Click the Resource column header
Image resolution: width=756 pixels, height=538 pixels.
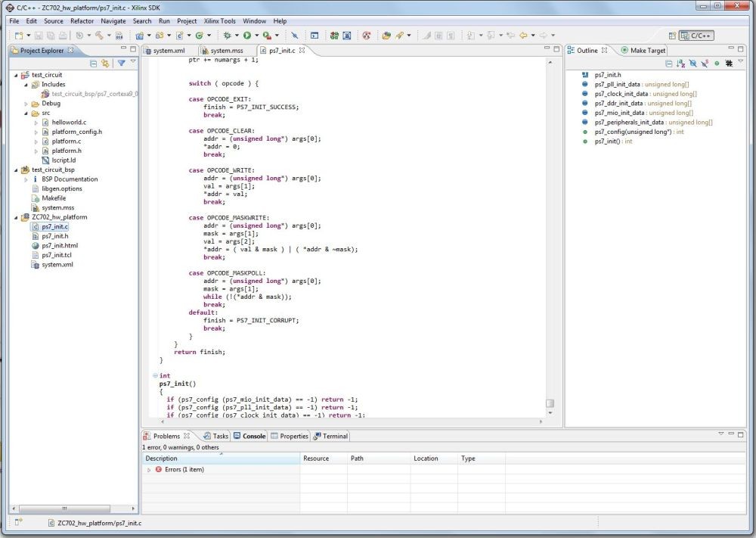tap(323, 459)
